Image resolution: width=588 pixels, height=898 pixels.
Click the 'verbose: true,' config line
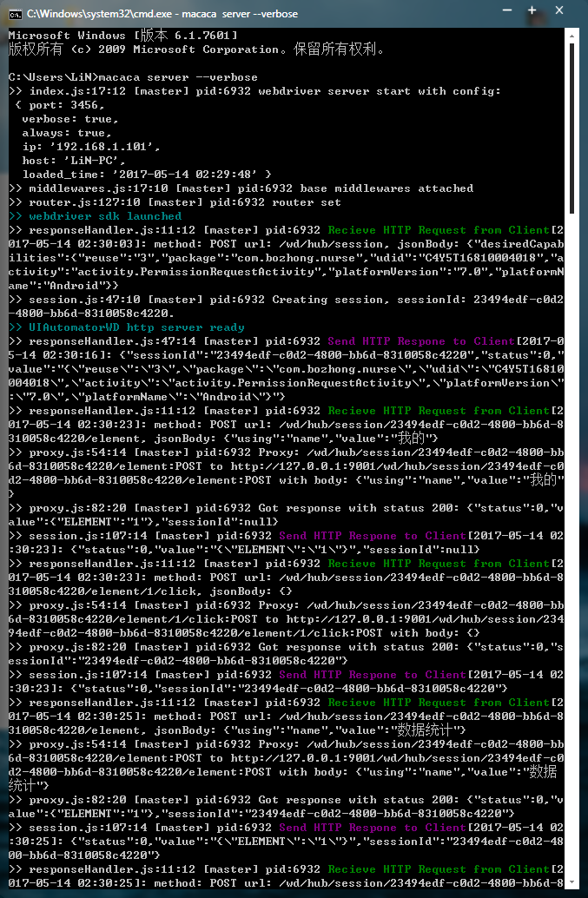click(x=69, y=119)
